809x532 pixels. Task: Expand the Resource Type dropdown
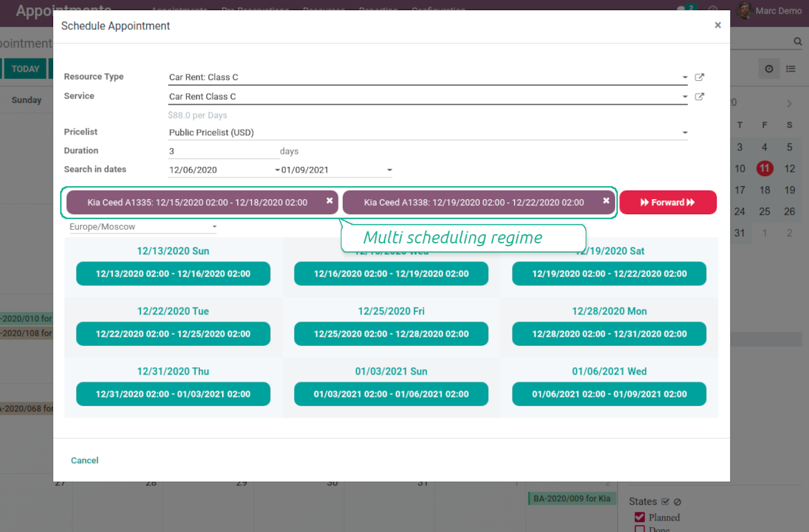click(x=685, y=77)
